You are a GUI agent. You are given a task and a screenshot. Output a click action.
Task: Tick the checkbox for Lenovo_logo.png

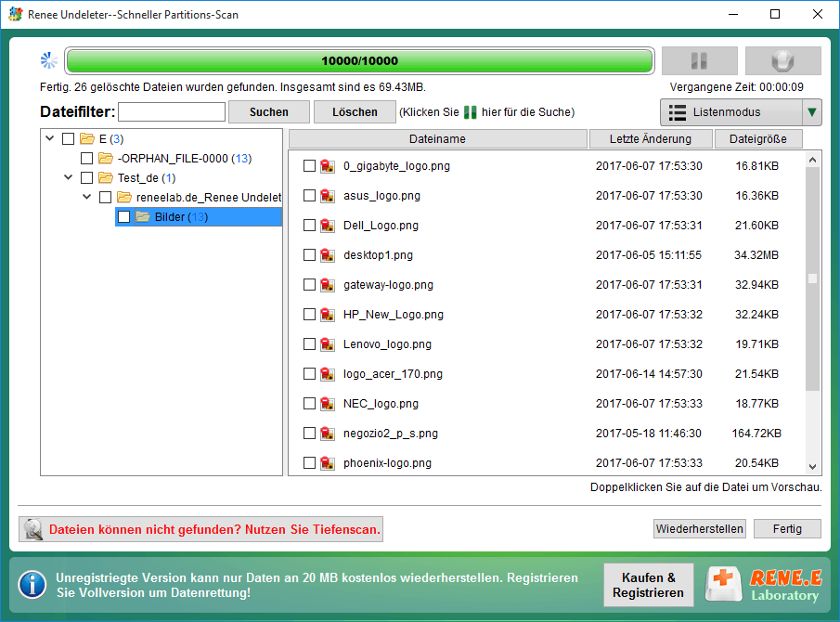pyautogui.click(x=309, y=343)
